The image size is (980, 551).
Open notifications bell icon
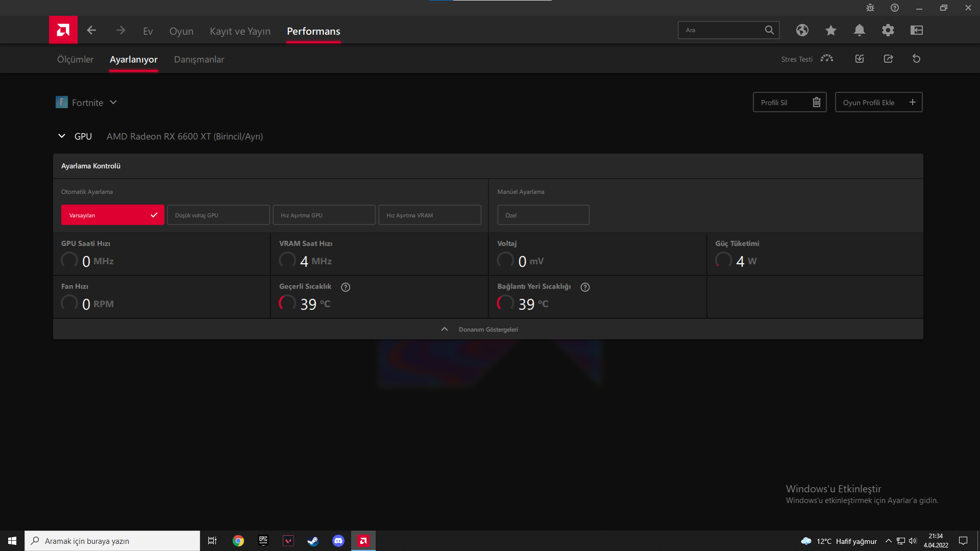[x=859, y=30]
